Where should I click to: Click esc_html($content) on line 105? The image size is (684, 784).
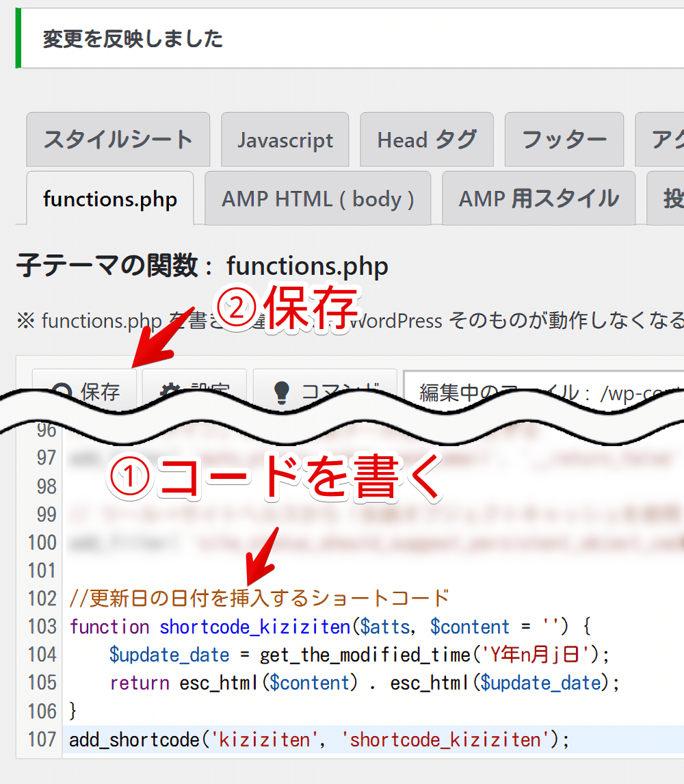click(269, 683)
